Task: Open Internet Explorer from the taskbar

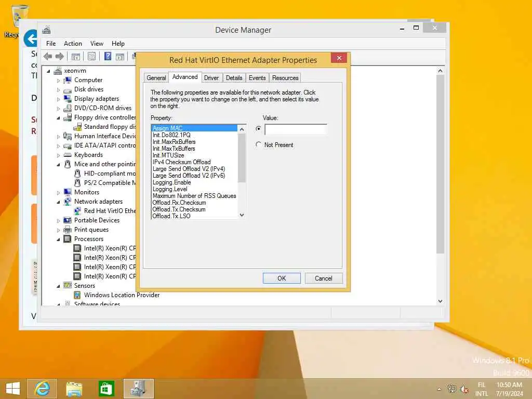Action: click(42, 389)
